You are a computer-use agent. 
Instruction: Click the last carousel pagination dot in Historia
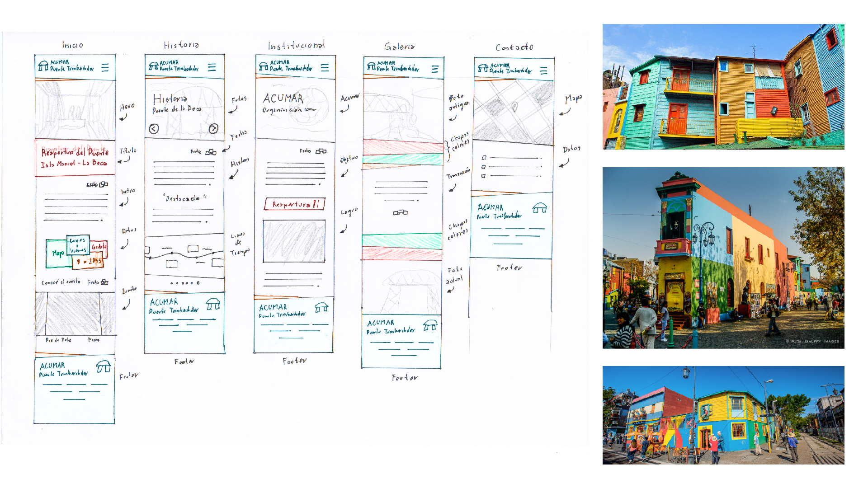click(x=198, y=283)
